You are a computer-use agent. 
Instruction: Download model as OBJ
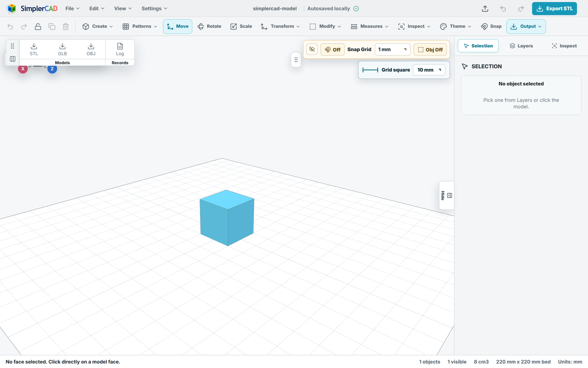tap(91, 49)
